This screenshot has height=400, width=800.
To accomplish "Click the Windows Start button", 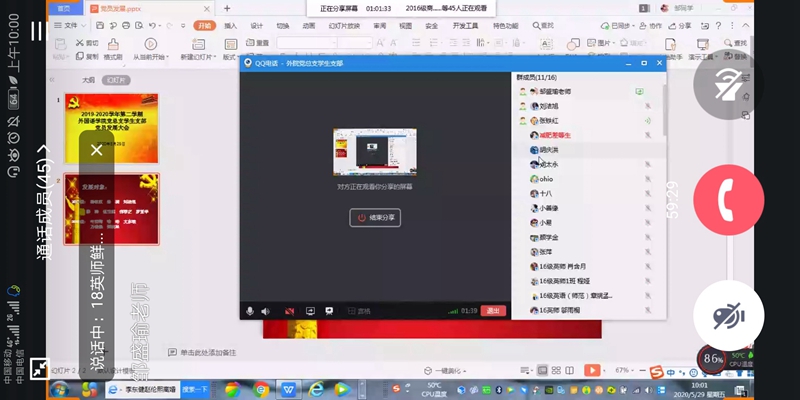I will [x=59, y=389].
